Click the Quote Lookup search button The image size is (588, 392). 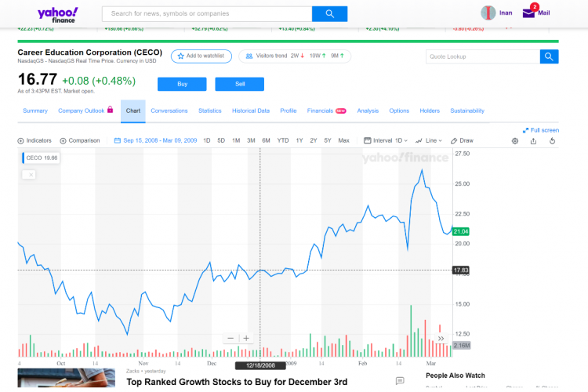(x=550, y=56)
